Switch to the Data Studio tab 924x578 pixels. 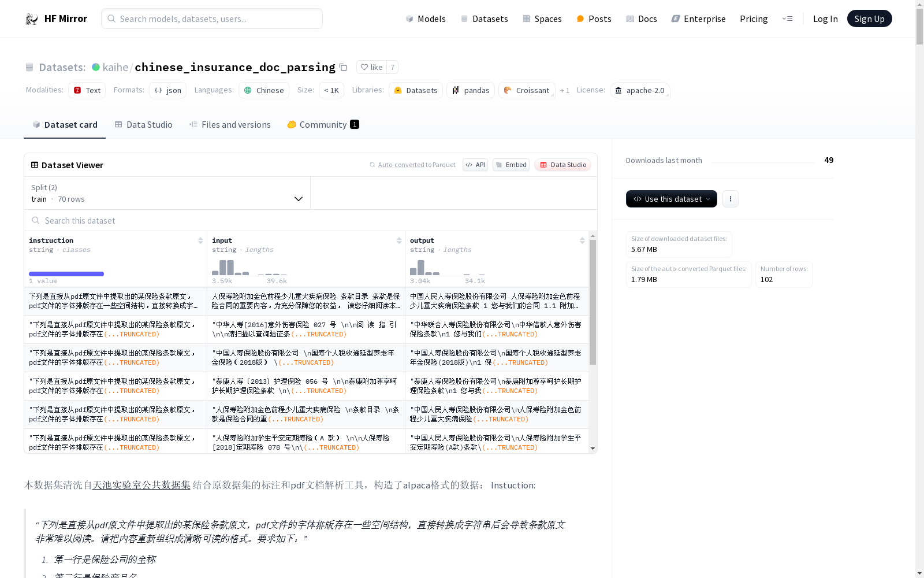(x=143, y=124)
